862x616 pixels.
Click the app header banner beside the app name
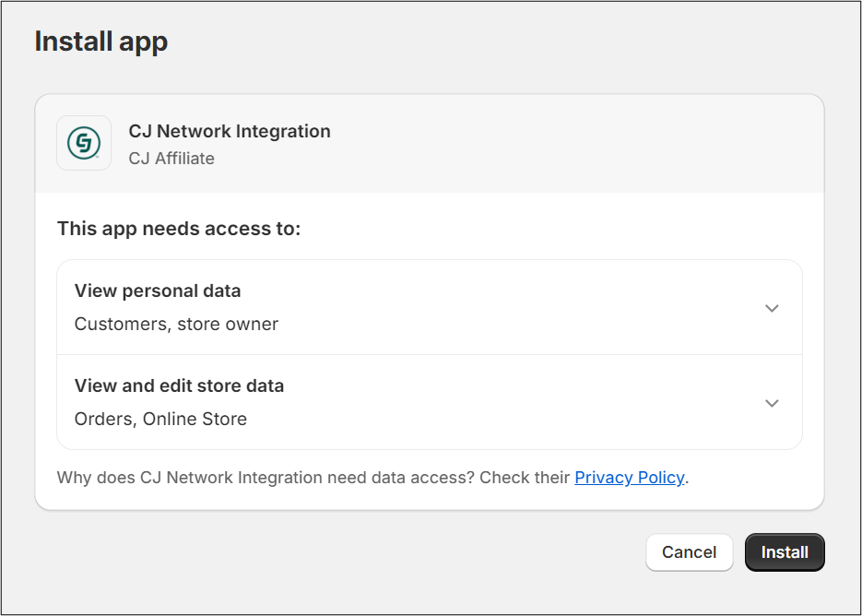(x=572, y=144)
